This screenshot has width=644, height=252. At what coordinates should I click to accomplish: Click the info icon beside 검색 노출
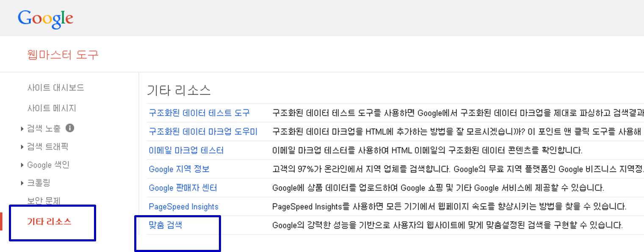(70, 128)
